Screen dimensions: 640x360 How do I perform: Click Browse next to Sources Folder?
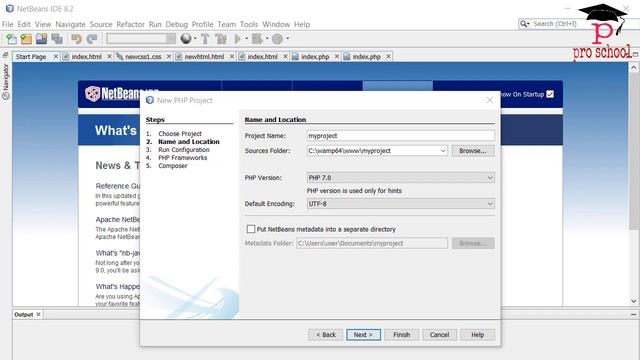coord(473,151)
